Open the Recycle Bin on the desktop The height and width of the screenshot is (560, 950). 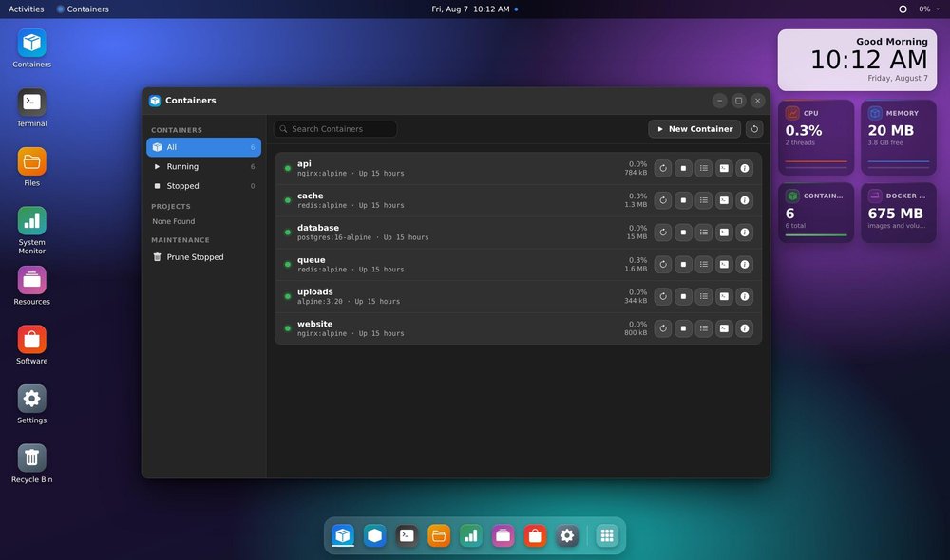[x=31, y=464]
